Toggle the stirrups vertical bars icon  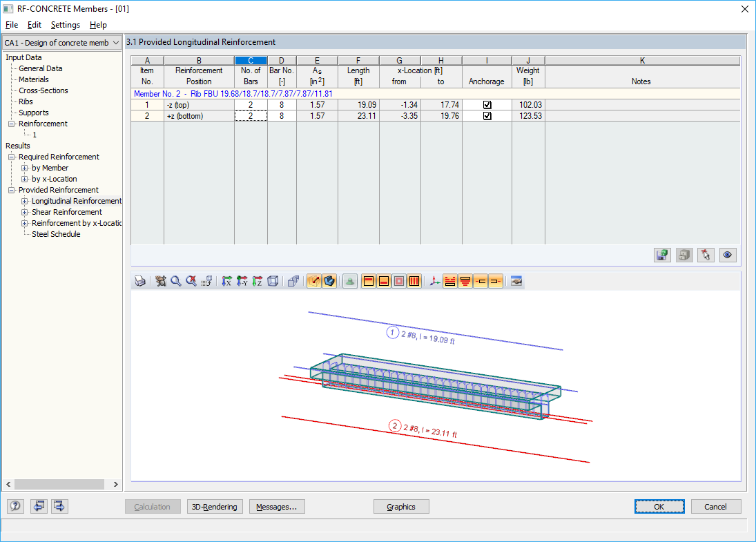pyautogui.click(x=414, y=281)
